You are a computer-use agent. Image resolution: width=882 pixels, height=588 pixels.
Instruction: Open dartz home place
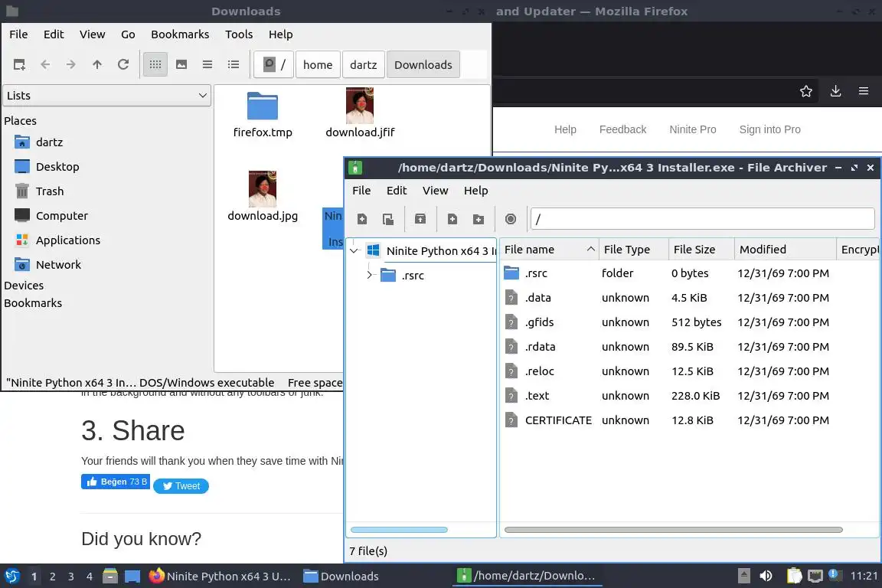pos(39,142)
